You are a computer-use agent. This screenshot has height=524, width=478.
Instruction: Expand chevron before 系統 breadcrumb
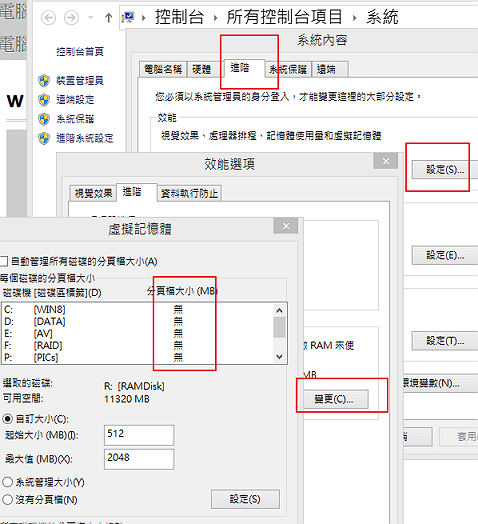pos(355,18)
